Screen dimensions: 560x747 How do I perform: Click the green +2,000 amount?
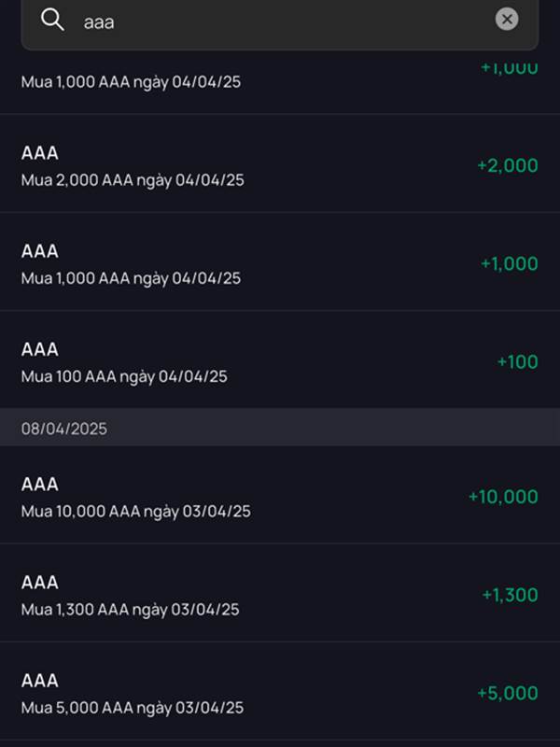tap(507, 165)
